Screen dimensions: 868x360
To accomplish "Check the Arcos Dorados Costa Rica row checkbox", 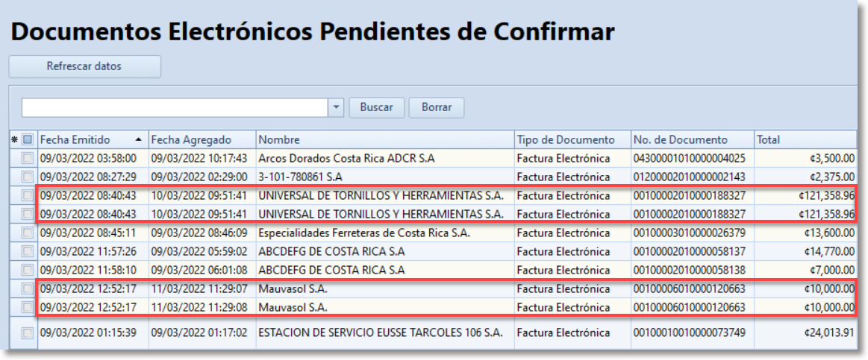I will pos(27,159).
